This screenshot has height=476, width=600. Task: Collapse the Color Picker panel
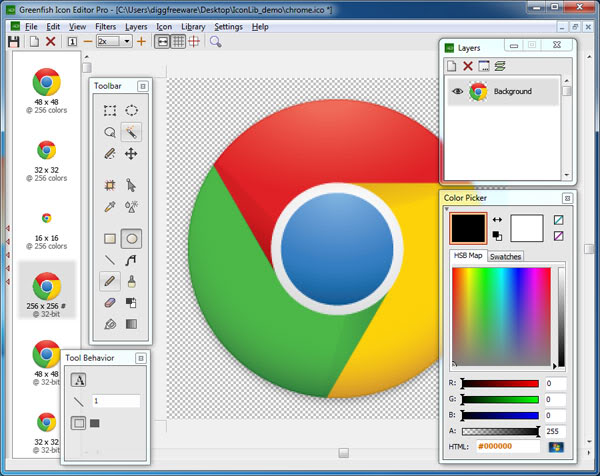[x=567, y=198]
